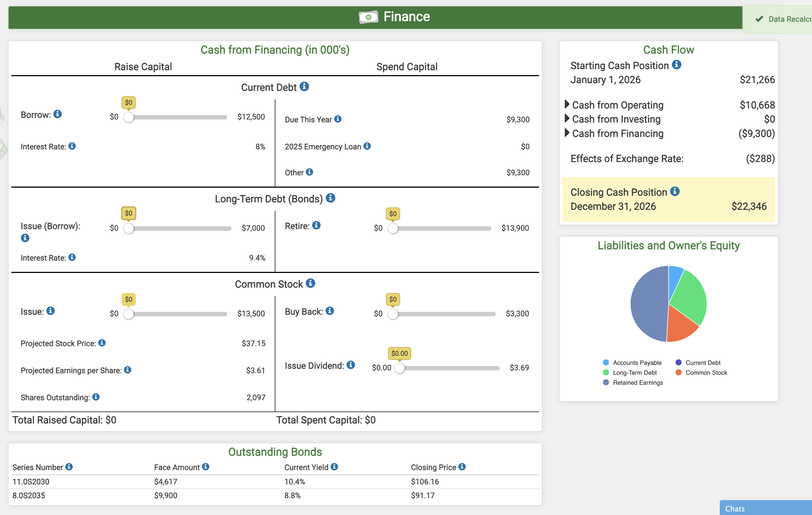The image size is (812, 515).
Task: Click info icon beside Borrow label
Action: click(x=58, y=114)
